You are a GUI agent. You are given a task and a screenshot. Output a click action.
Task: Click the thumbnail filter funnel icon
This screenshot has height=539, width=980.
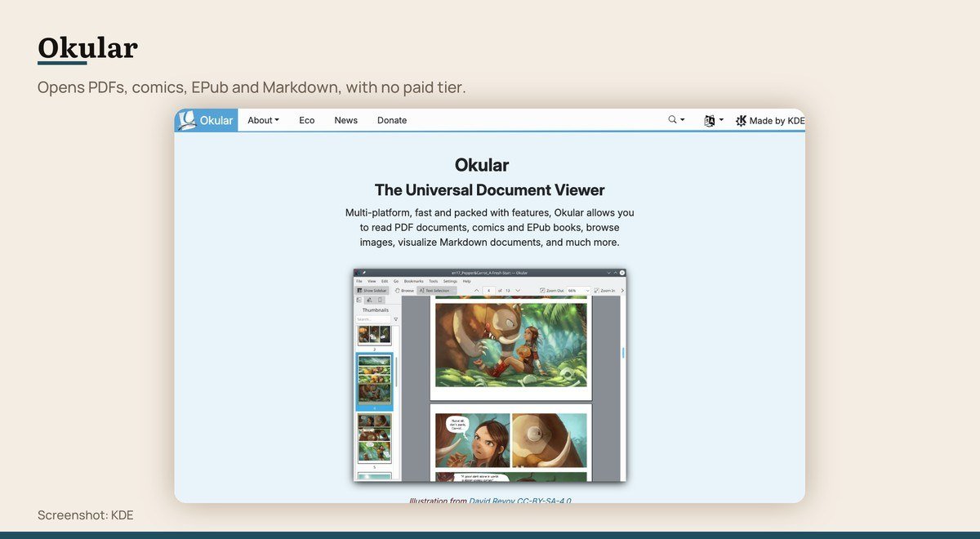[x=395, y=319]
